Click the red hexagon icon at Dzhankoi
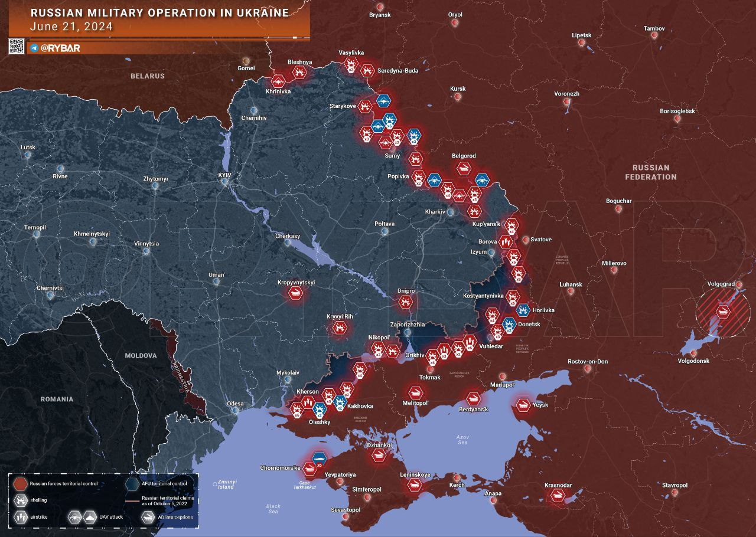Image resolution: width=756 pixels, height=537 pixels. pyautogui.click(x=379, y=455)
